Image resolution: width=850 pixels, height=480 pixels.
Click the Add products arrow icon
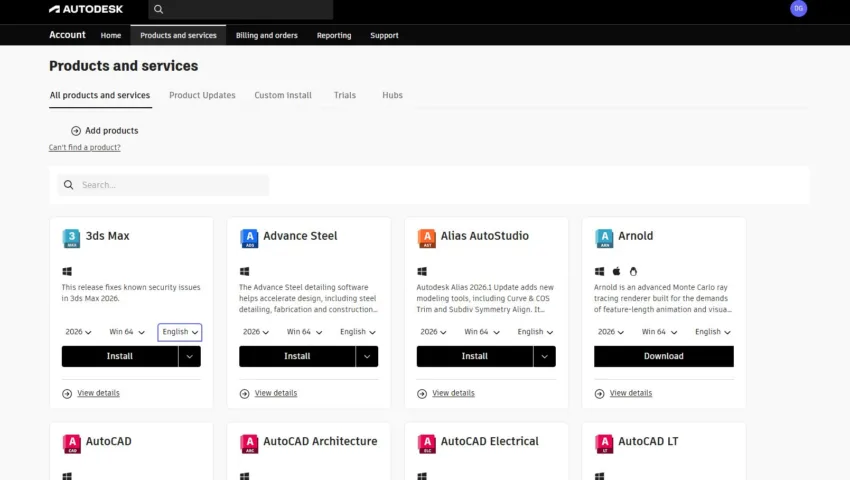[76, 131]
